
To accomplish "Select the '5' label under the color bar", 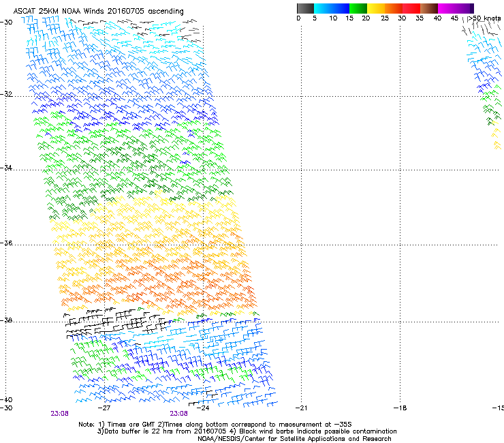I will point(315,18).
